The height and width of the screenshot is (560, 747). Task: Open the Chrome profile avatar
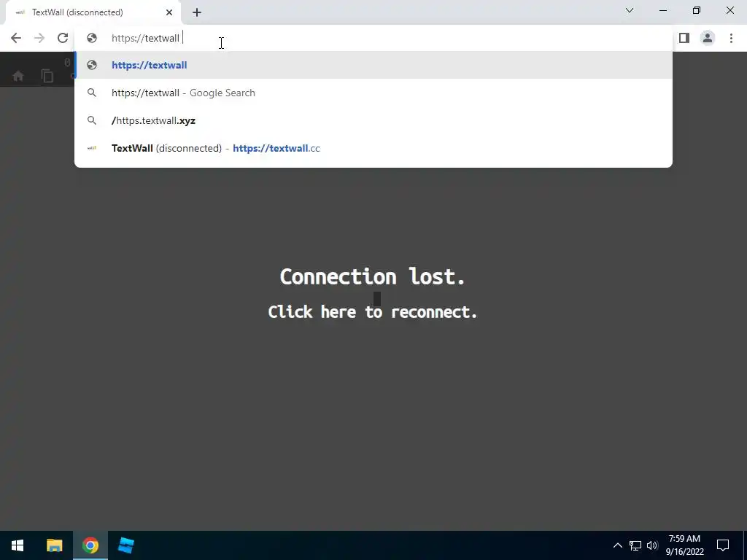pos(708,38)
